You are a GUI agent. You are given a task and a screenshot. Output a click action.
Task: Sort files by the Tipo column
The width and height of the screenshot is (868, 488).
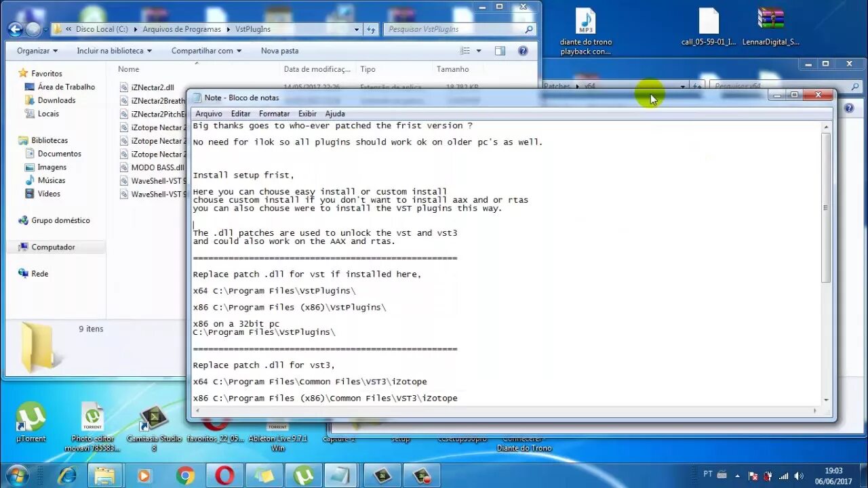click(368, 69)
